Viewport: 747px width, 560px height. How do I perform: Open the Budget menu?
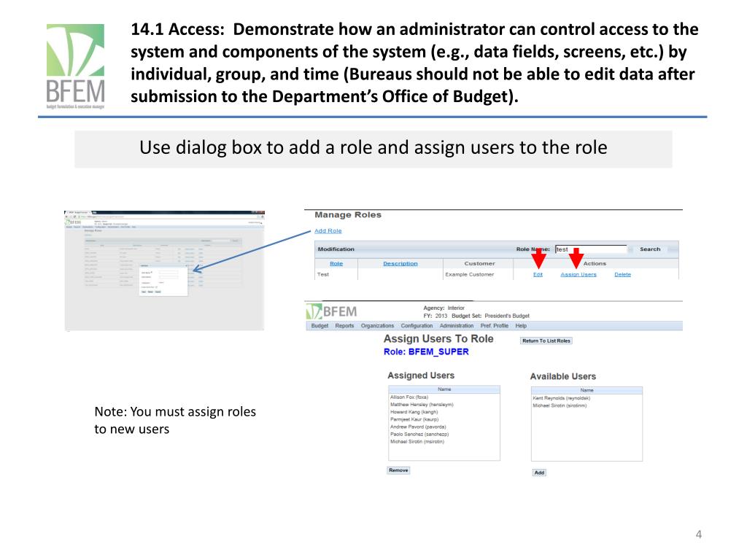(320, 326)
